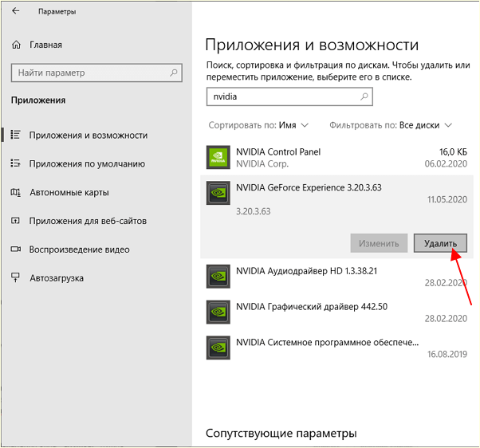Click the grey version text 3.20.3.63
The height and width of the screenshot is (448, 480).
coord(254,211)
